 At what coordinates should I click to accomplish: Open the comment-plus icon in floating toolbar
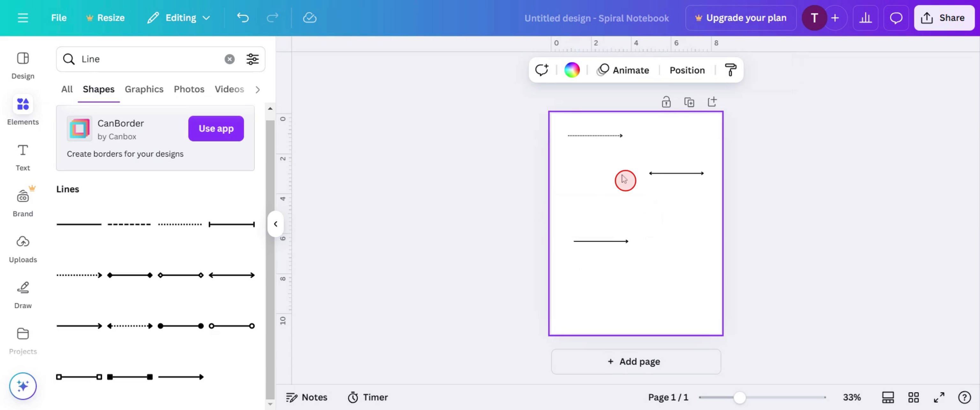coord(541,70)
